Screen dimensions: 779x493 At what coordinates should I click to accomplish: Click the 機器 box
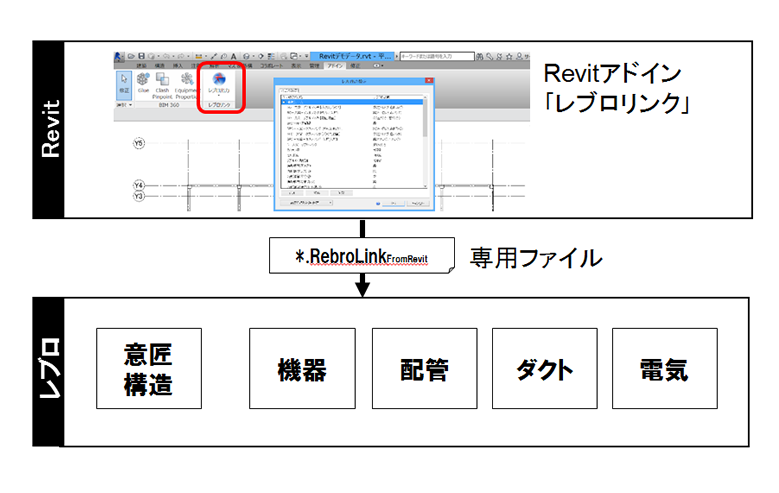point(302,368)
